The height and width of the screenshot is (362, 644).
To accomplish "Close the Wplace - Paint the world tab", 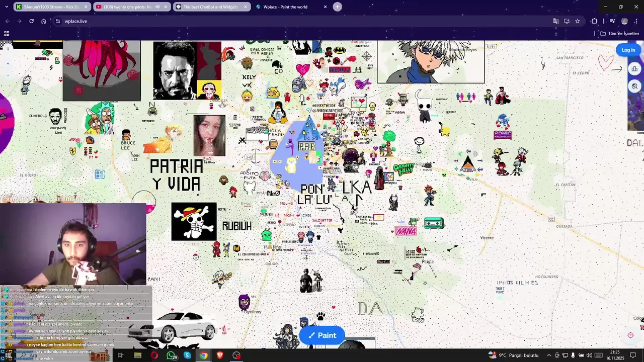I will tap(325, 7).
